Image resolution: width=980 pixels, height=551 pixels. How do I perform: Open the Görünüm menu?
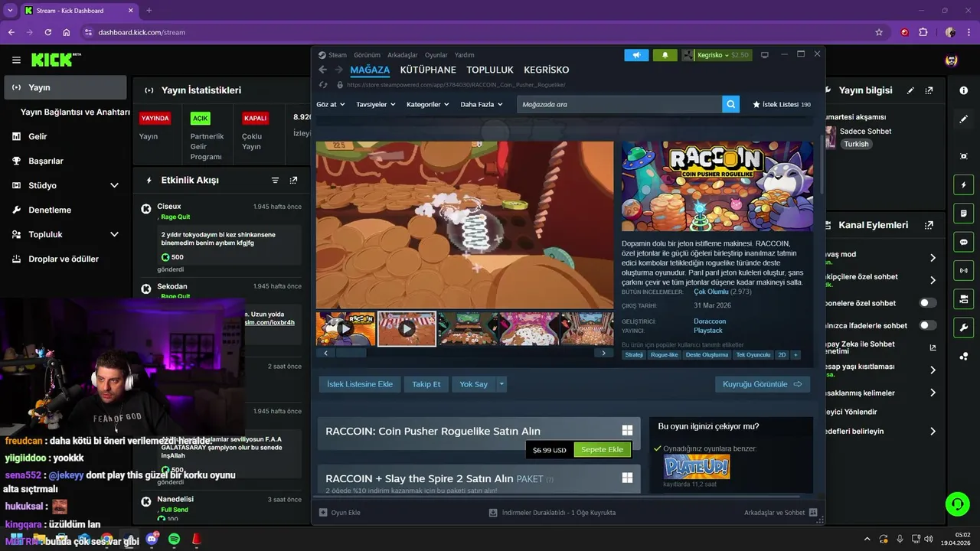367,55
